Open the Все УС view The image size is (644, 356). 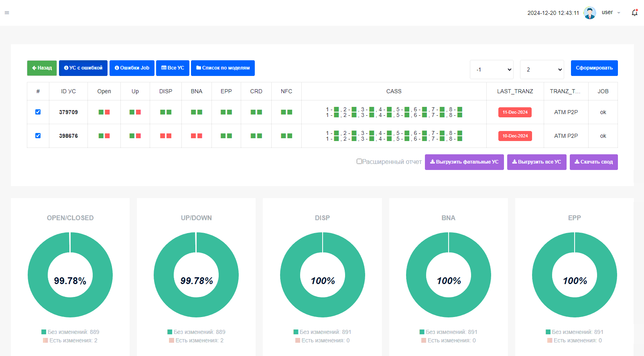(173, 68)
